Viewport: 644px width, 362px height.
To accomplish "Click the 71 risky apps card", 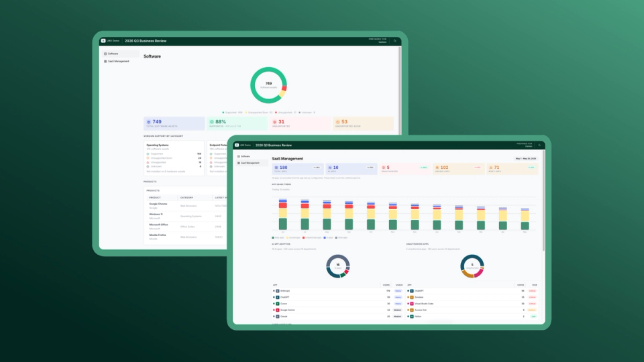I will [512, 169].
